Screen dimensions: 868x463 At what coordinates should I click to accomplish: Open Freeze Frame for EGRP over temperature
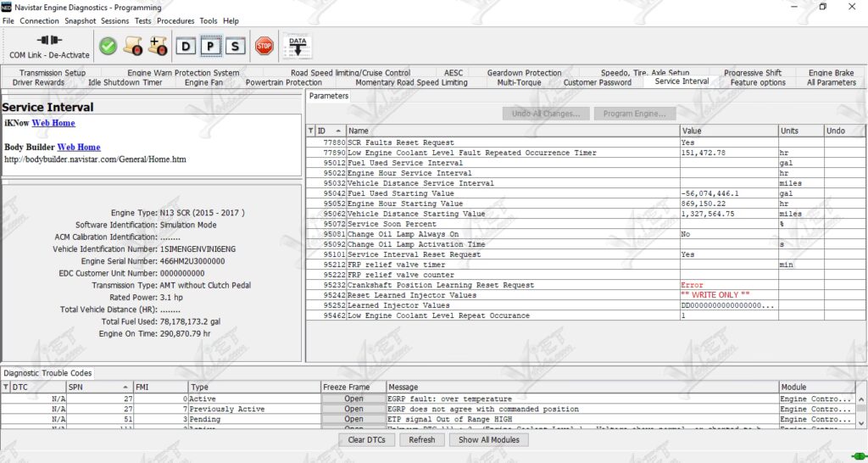coord(353,399)
